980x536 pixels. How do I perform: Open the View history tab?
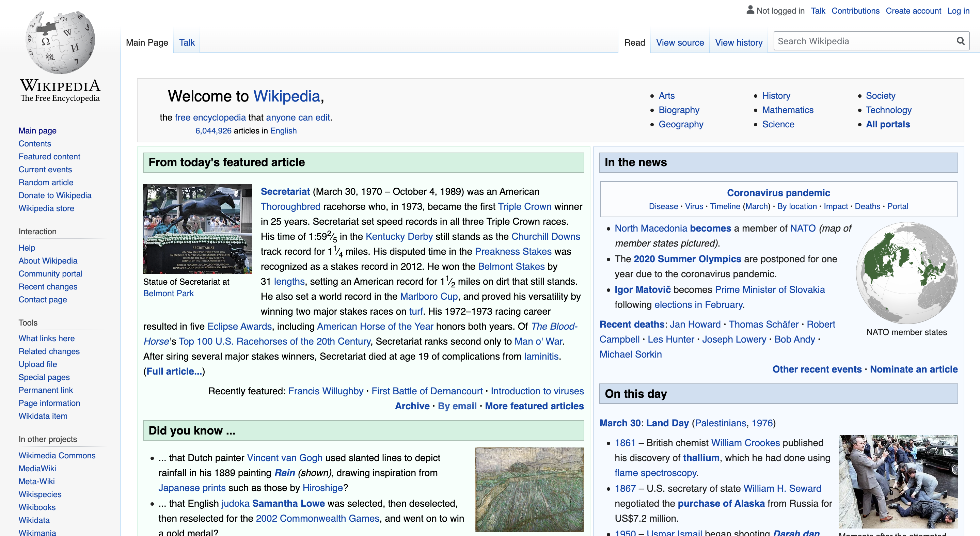pos(739,43)
